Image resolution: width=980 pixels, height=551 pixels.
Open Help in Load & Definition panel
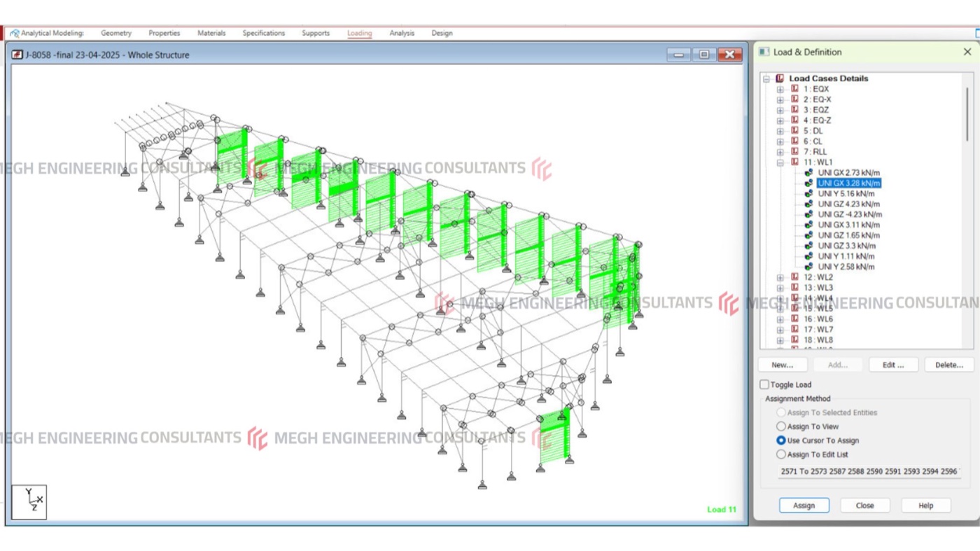[x=926, y=505]
